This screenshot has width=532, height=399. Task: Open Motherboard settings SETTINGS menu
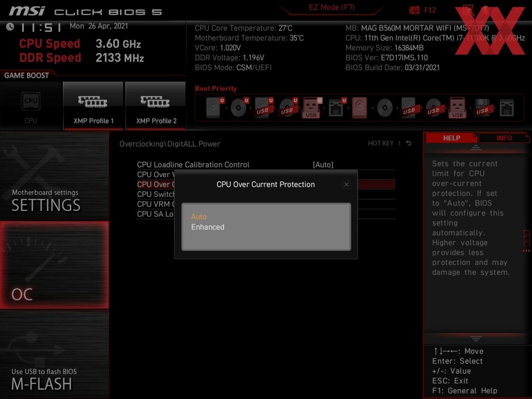coord(54,176)
